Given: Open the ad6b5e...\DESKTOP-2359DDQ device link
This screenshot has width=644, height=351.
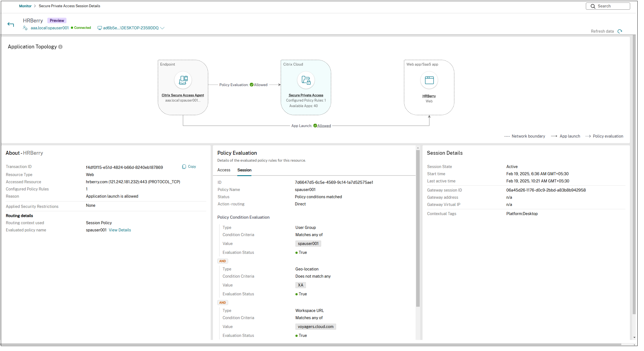Looking at the screenshot, I should tap(131, 28).
